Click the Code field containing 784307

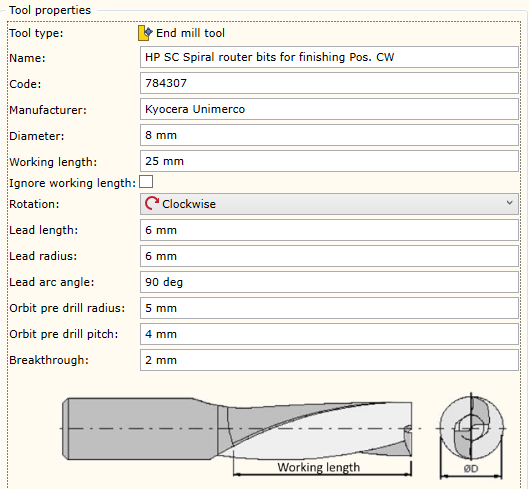click(329, 83)
